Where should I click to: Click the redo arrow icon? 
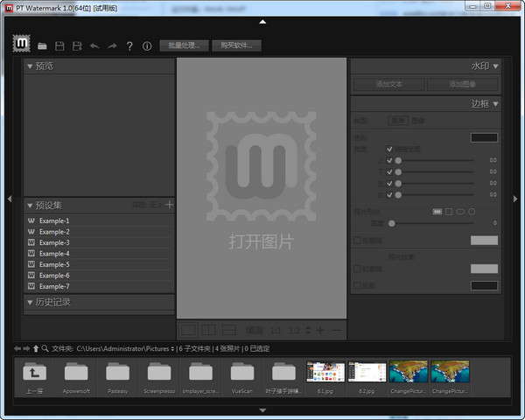112,45
